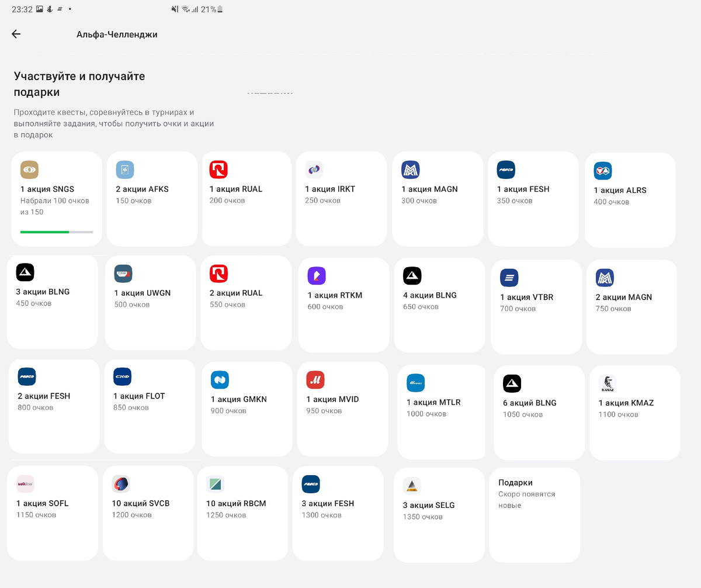Tap the SNGS points progress bar
This screenshot has height=588, width=701.
57,232
